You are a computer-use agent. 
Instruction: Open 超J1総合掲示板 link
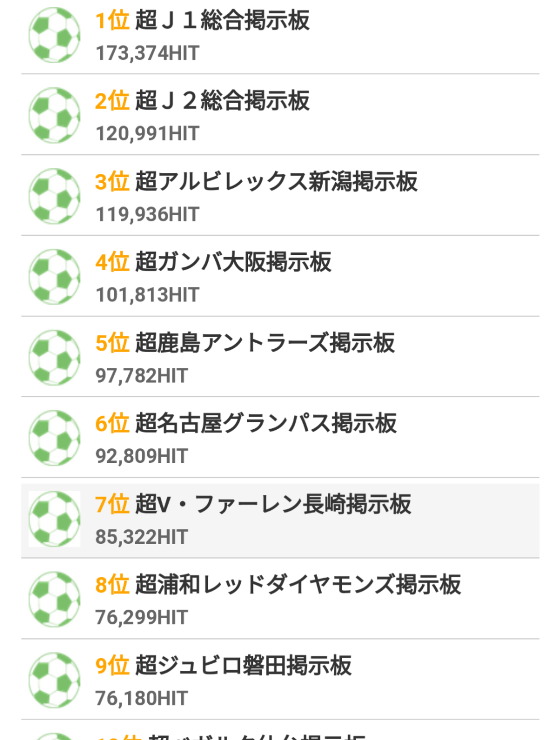tap(222, 20)
